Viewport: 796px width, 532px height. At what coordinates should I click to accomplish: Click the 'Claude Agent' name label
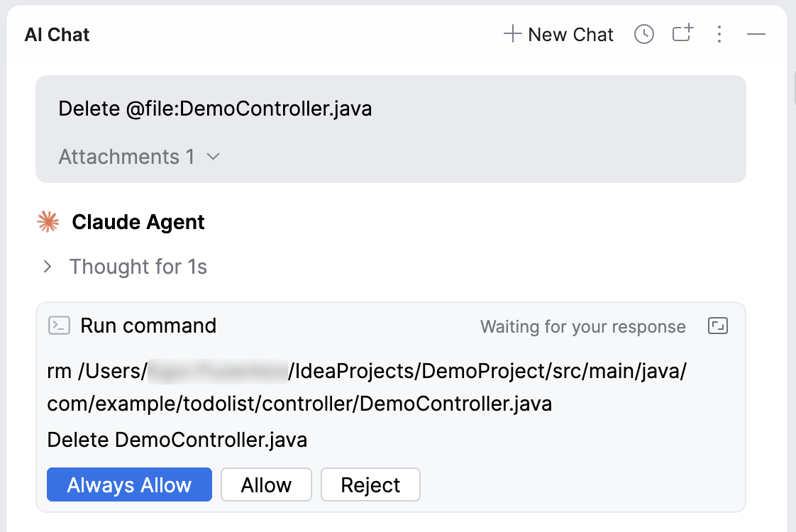[138, 223]
